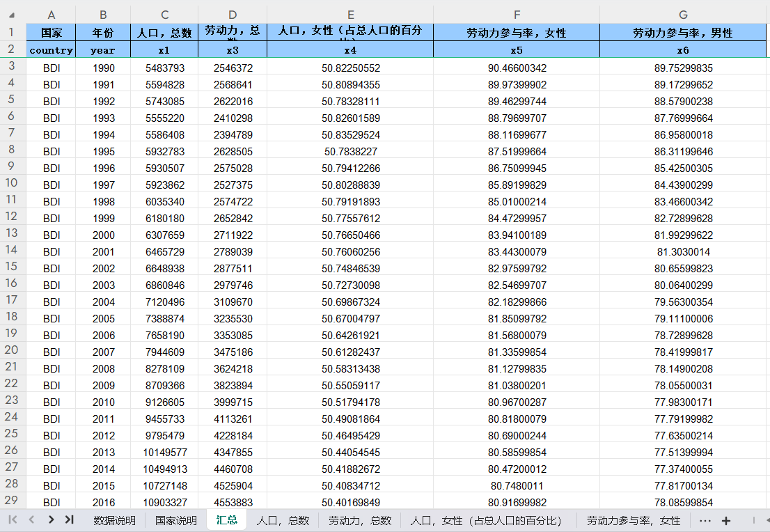
Task: Click cell value 80.7480011
Action: [x=517, y=485]
